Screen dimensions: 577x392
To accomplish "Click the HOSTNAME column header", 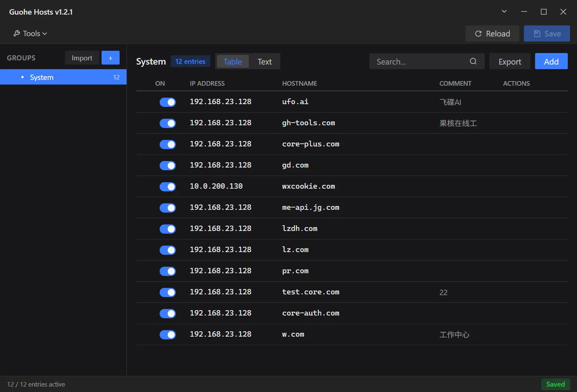I will tap(300, 83).
